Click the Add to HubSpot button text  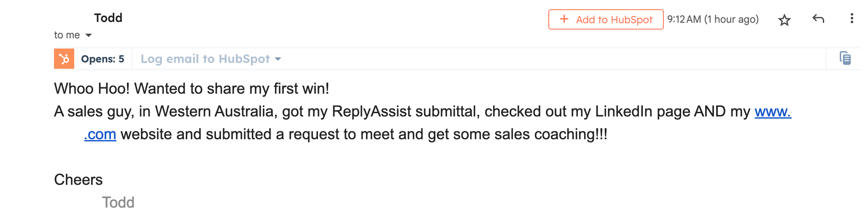tap(614, 19)
